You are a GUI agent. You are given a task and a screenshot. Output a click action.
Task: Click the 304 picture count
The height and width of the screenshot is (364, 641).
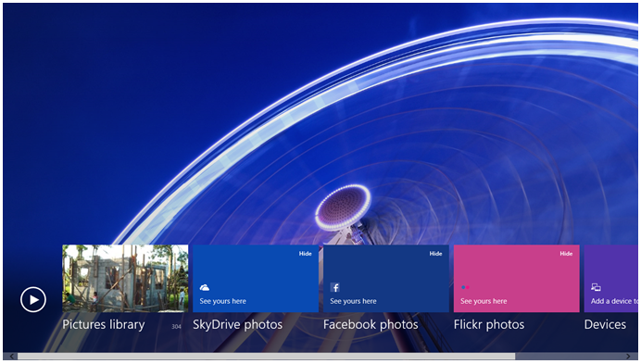coord(176,326)
